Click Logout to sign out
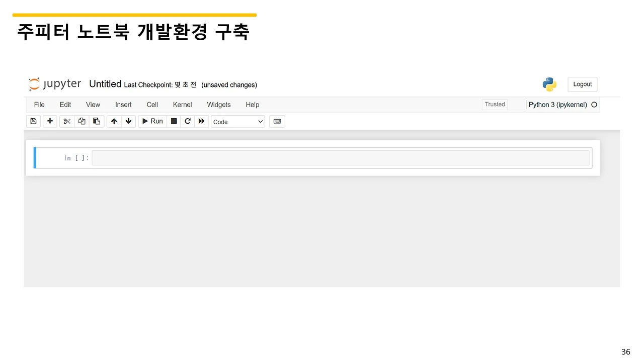Image resolution: width=644 pixels, height=362 pixels. pos(582,84)
